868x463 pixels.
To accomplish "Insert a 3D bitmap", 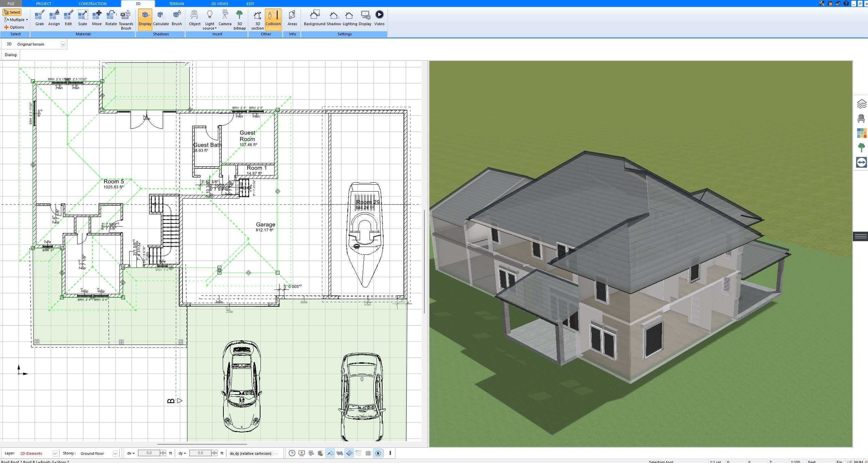I will tap(239, 20).
